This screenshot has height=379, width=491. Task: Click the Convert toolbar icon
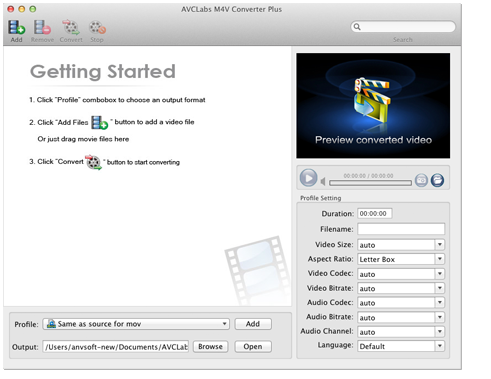[71, 28]
